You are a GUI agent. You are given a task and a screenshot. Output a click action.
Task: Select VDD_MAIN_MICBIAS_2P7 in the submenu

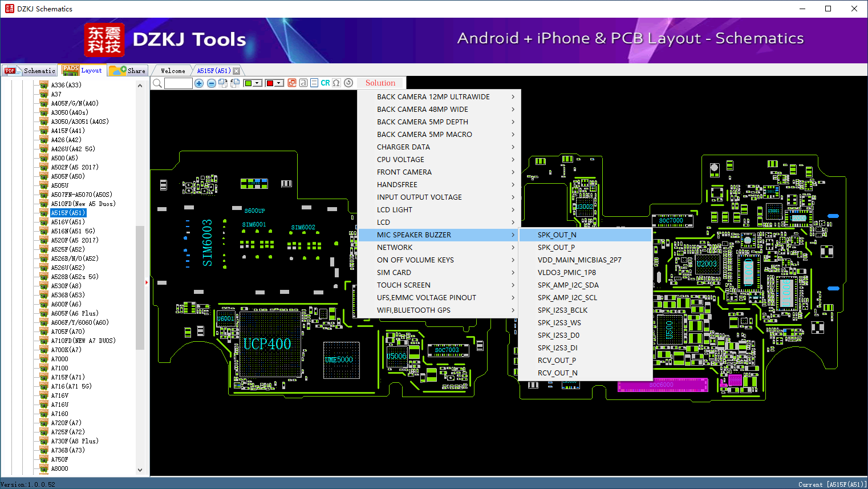585,260
